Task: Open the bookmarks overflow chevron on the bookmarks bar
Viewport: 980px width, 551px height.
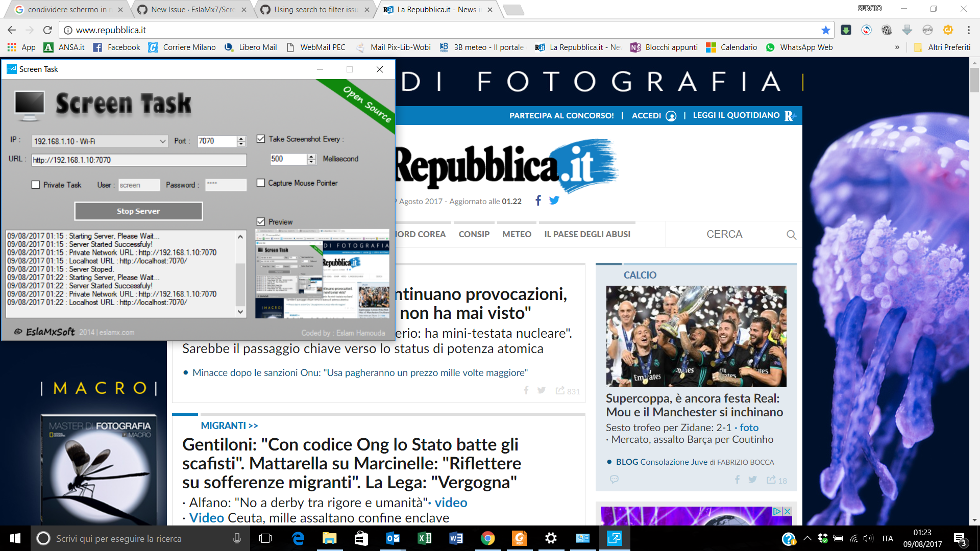Action: 897,47
